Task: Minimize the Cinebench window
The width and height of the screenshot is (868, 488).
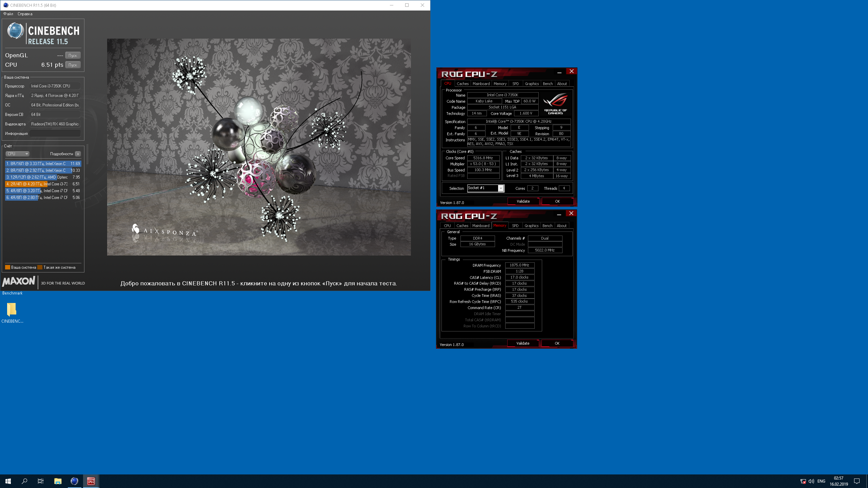Action: tap(392, 5)
